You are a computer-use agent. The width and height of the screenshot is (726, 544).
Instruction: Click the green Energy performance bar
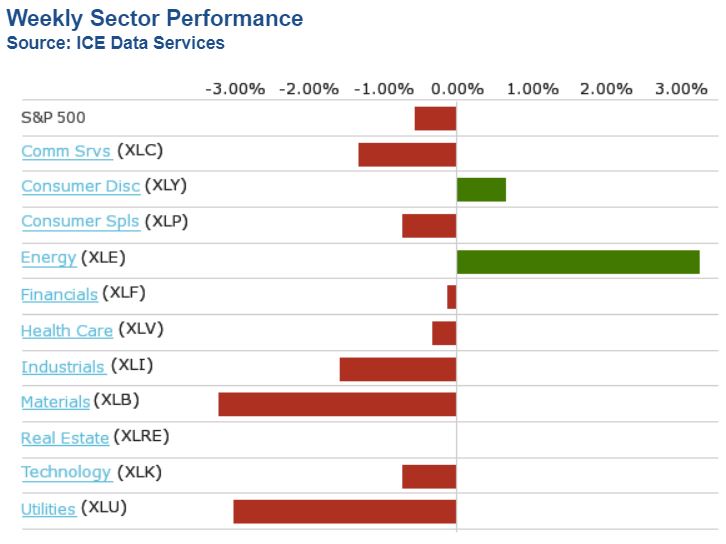point(578,261)
